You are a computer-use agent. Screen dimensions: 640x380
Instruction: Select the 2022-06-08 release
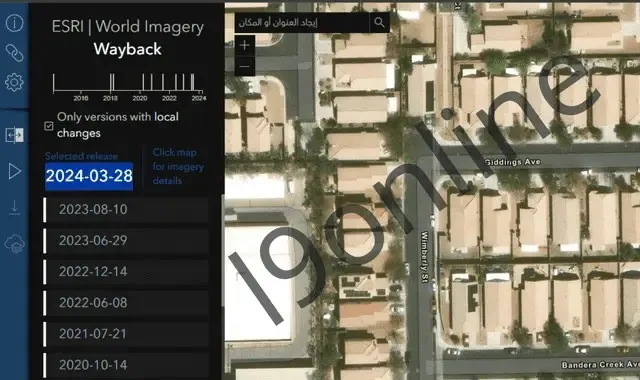click(x=126, y=302)
